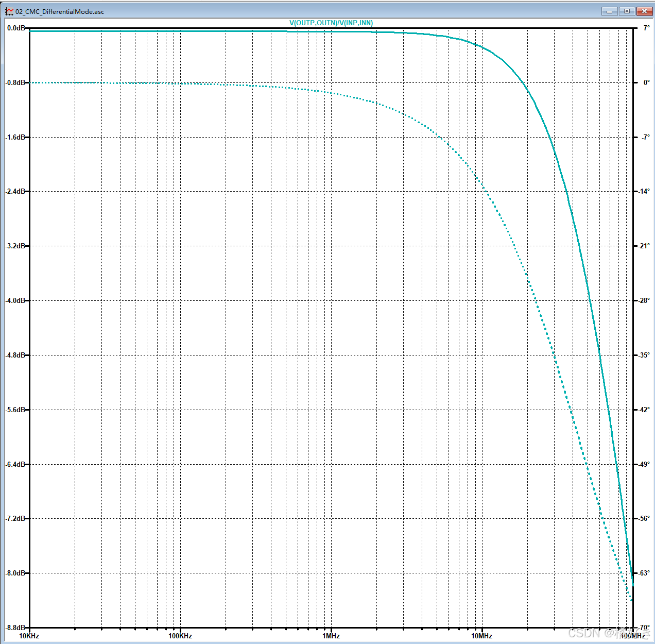Screen dimensions: 655x644
Task: Click the -7.2dB left axis label
Action: [x=15, y=518]
